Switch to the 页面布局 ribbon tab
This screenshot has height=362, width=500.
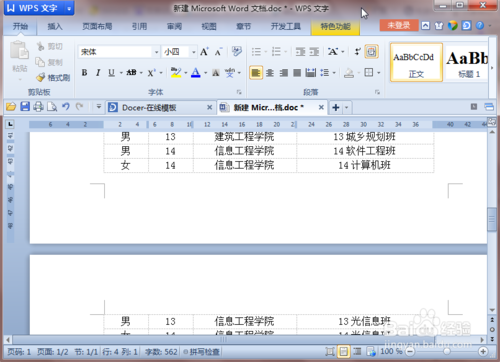(x=97, y=26)
